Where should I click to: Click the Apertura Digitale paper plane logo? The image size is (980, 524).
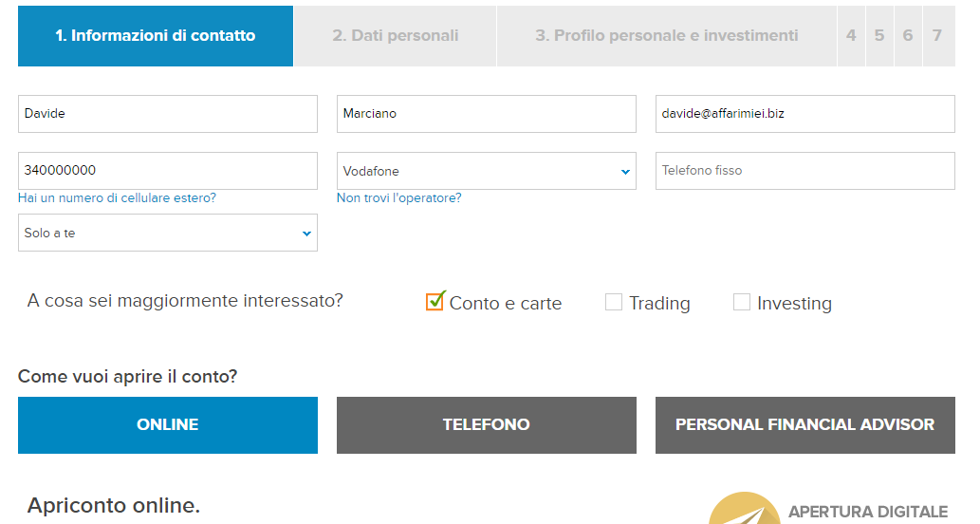(743, 510)
